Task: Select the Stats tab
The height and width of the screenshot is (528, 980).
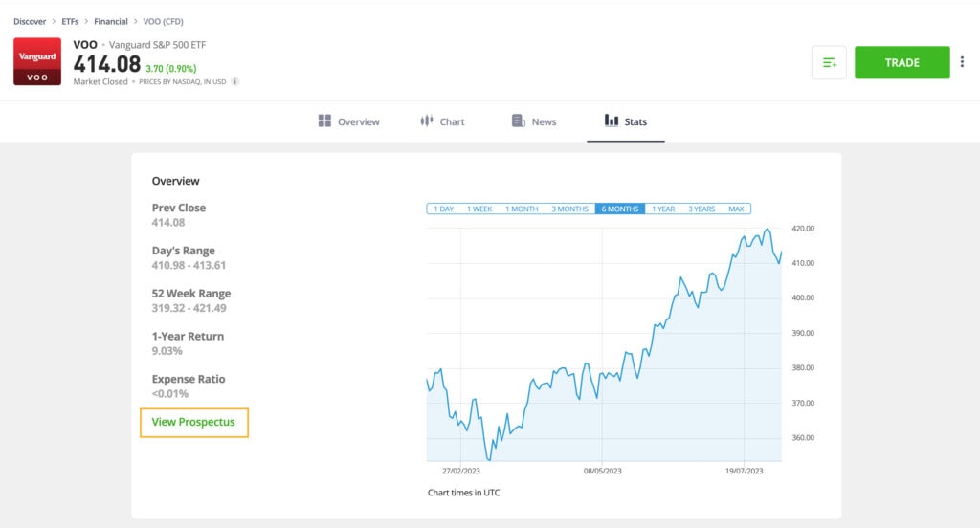Action: [626, 121]
